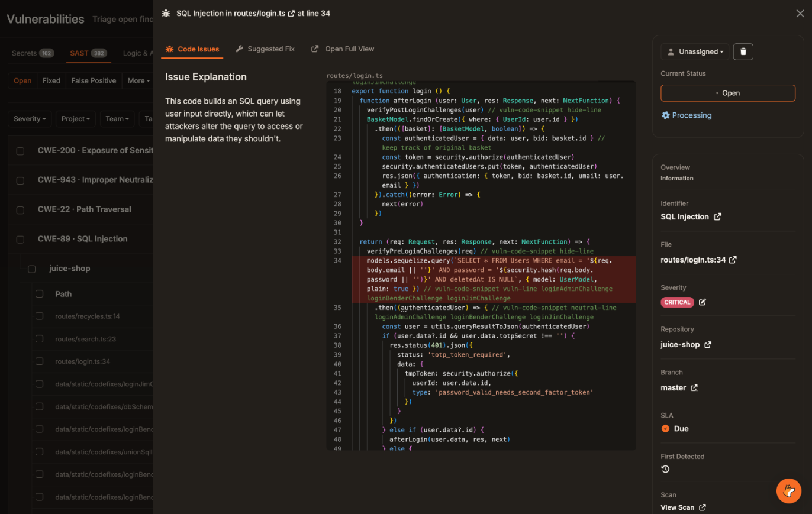Click the external link icon next to master branch

tap(694, 388)
